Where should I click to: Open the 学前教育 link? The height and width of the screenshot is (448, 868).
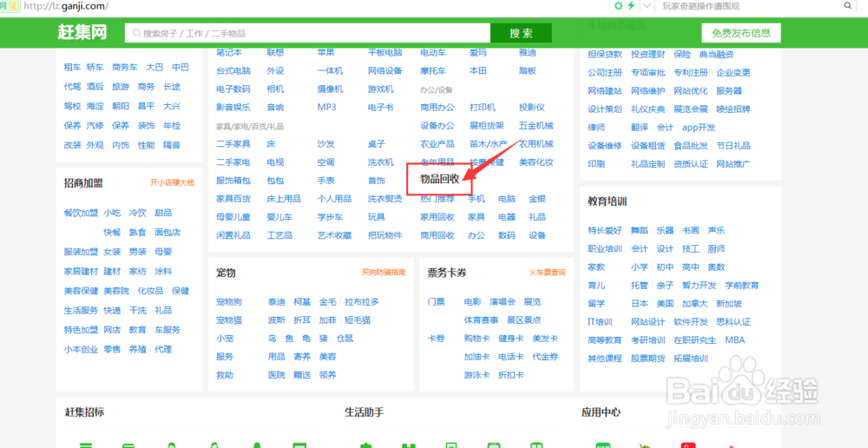pos(742,286)
